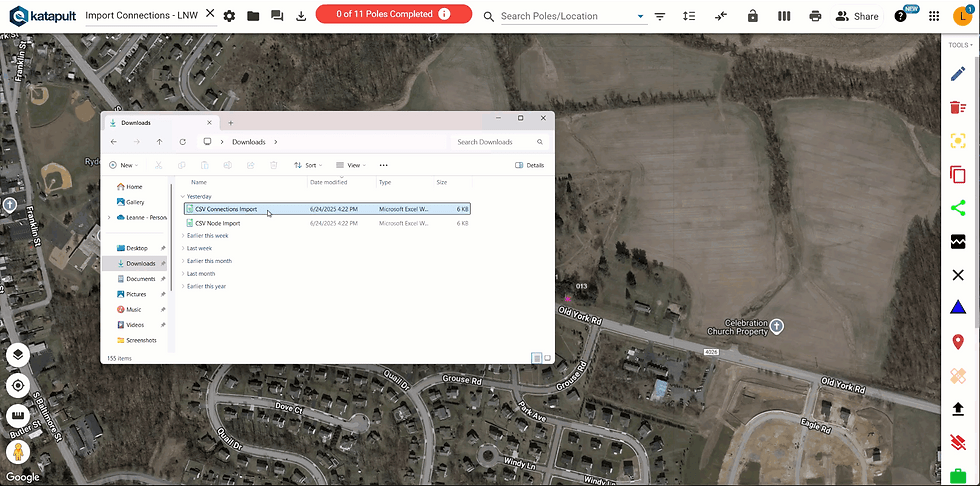Viewport: 980px width, 486px height.
Task: Click Search Downloads field
Action: pos(499,142)
